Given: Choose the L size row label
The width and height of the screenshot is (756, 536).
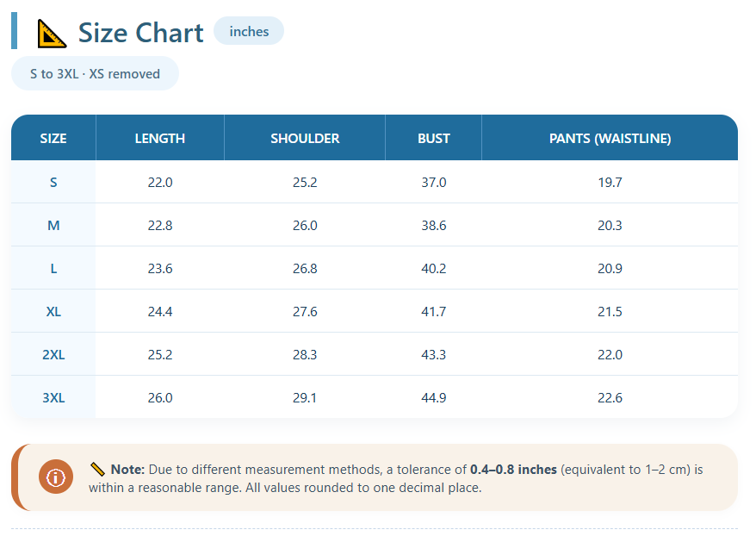Looking at the screenshot, I should pos(53,268).
